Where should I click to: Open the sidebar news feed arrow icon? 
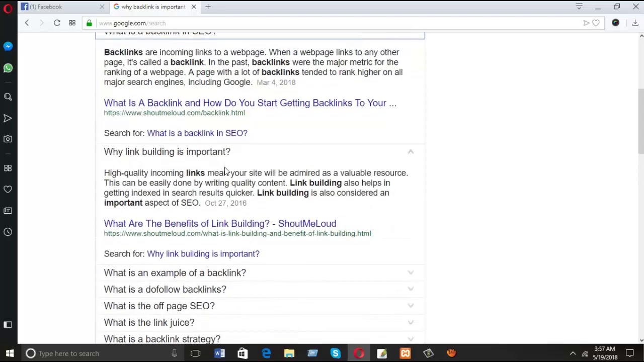click(x=8, y=118)
